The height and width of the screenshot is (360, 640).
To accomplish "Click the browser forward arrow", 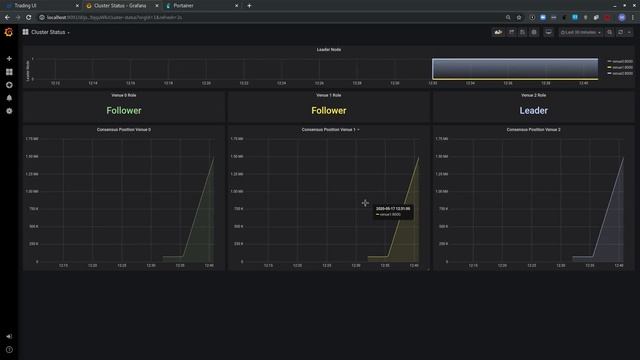I will coord(18,18).
